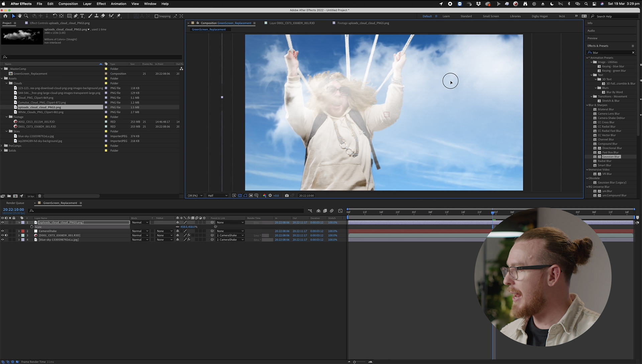Enable the Snapping checkbox
The width and height of the screenshot is (642, 364).
[156, 16]
